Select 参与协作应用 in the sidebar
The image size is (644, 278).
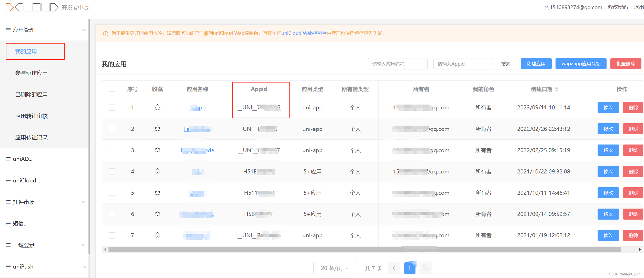(31, 73)
